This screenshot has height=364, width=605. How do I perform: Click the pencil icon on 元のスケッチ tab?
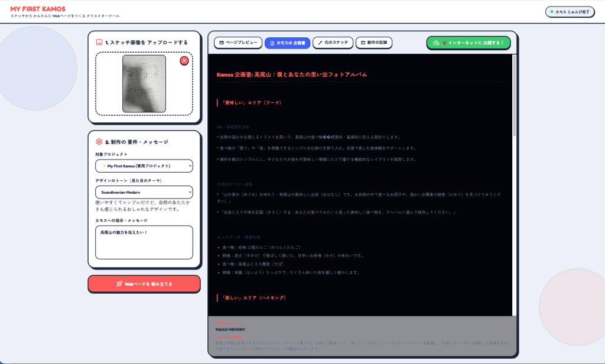(320, 43)
